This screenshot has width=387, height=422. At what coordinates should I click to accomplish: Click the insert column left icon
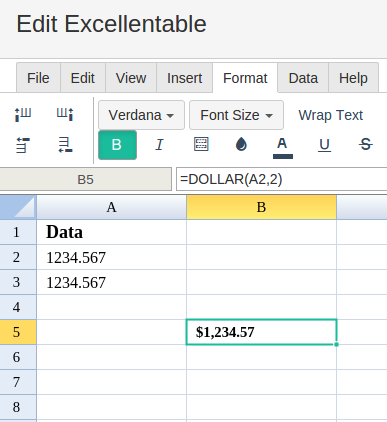tap(23, 114)
